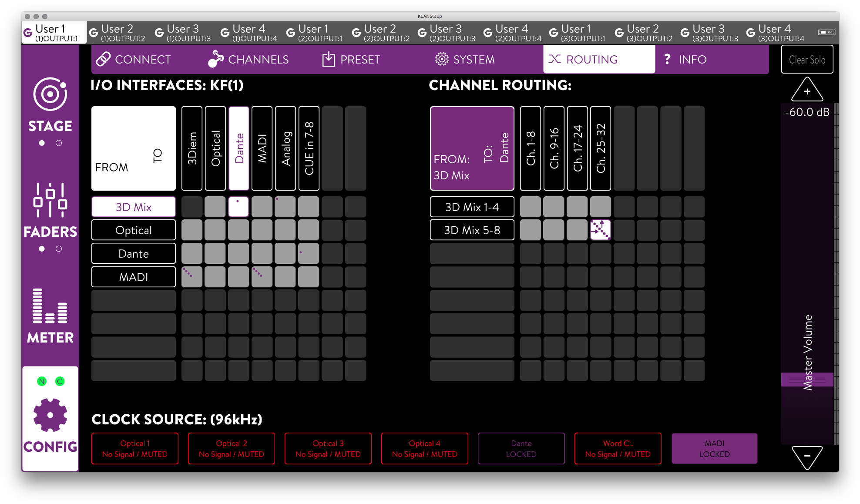Click the Clear Solo button
This screenshot has height=504, width=860.
(x=806, y=59)
